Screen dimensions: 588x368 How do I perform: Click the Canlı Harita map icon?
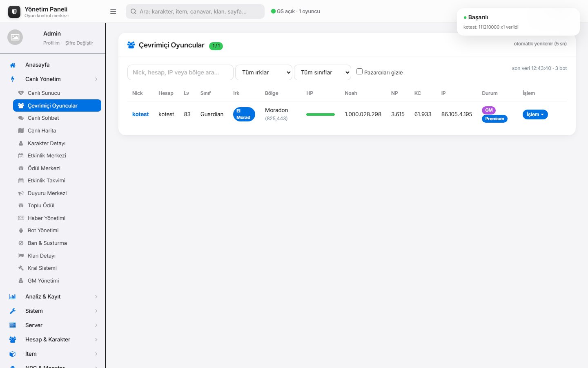click(x=21, y=131)
